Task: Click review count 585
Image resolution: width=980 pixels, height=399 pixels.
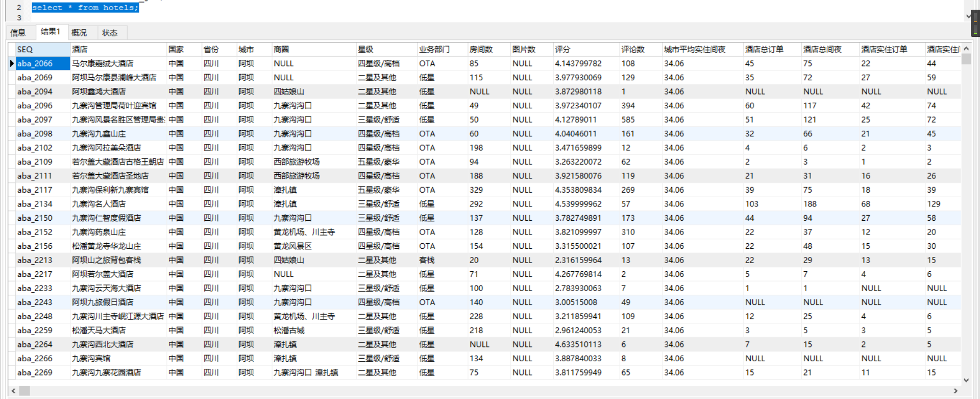Action: click(x=628, y=120)
